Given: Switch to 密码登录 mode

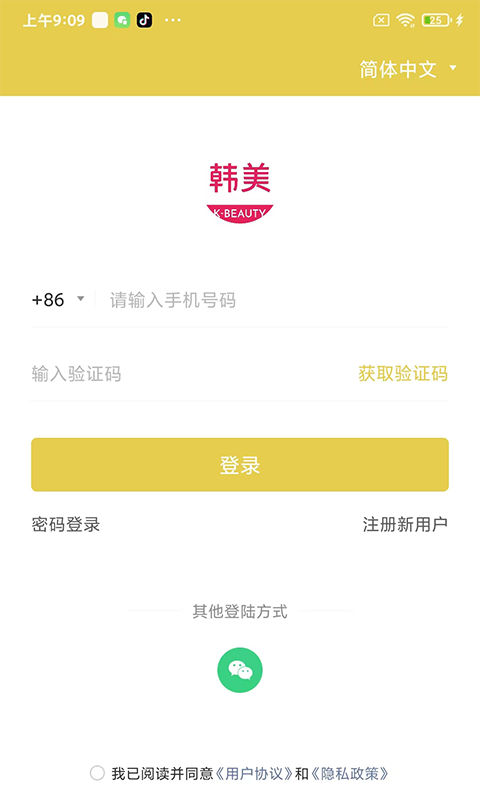Looking at the screenshot, I should pyautogui.click(x=66, y=524).
